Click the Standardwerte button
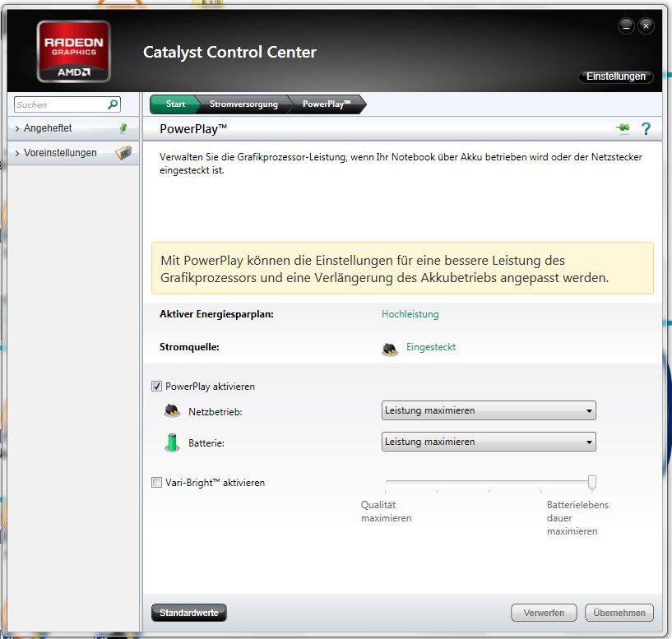The height and width of the screenshot is (639, 672). coord(189,613)
